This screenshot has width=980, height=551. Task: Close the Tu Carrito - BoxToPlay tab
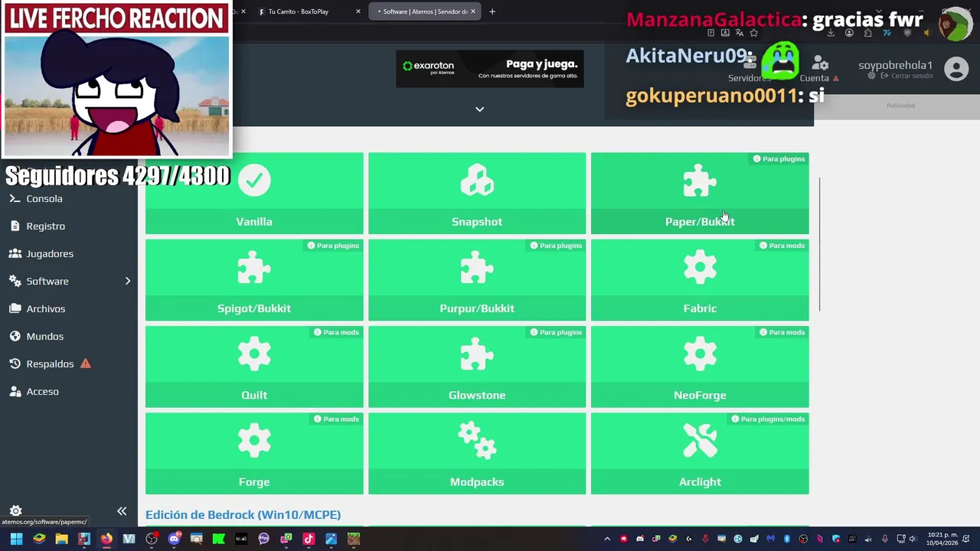358,11
